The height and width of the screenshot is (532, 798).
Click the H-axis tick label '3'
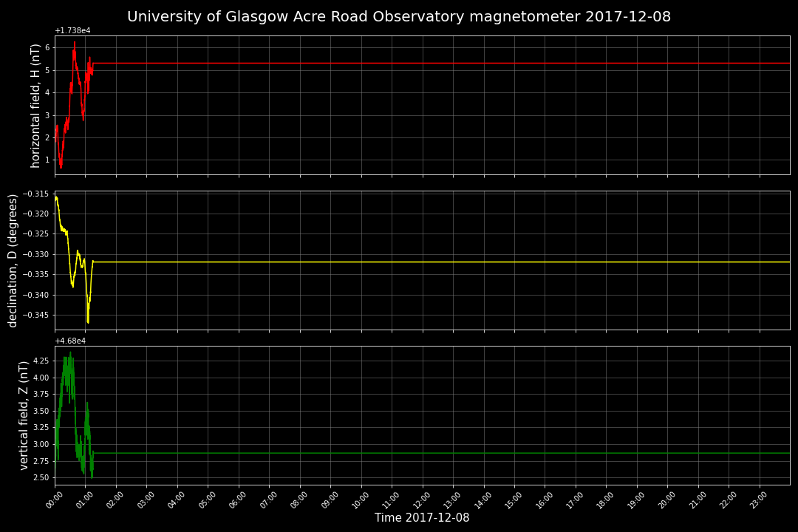tap(47, 115)
